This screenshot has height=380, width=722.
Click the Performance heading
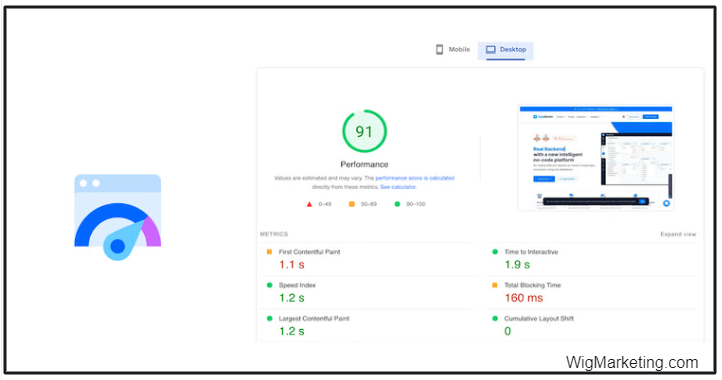[x=364, y=164]
